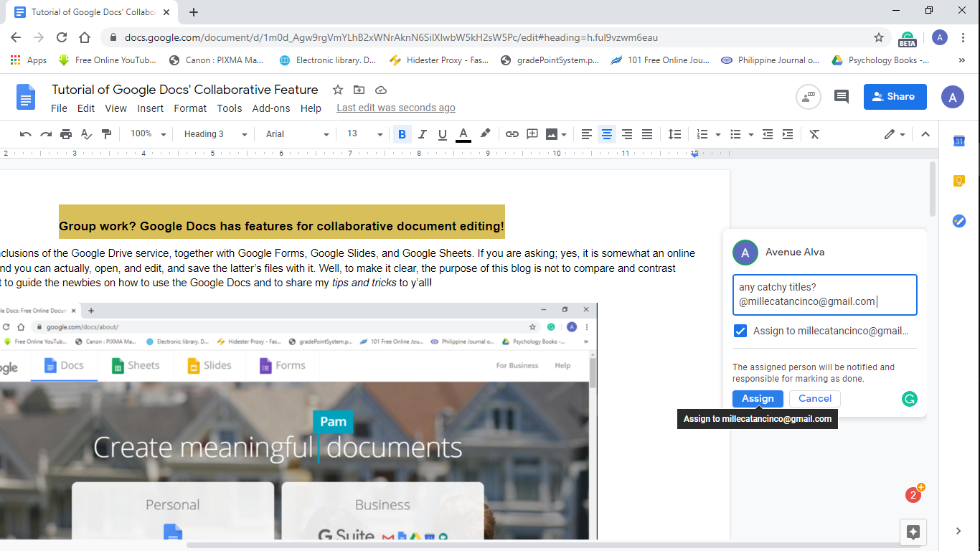Screen dimensions: 980x551
Task: Open comment history speech bubble icon
Action: tap(842, 96)
